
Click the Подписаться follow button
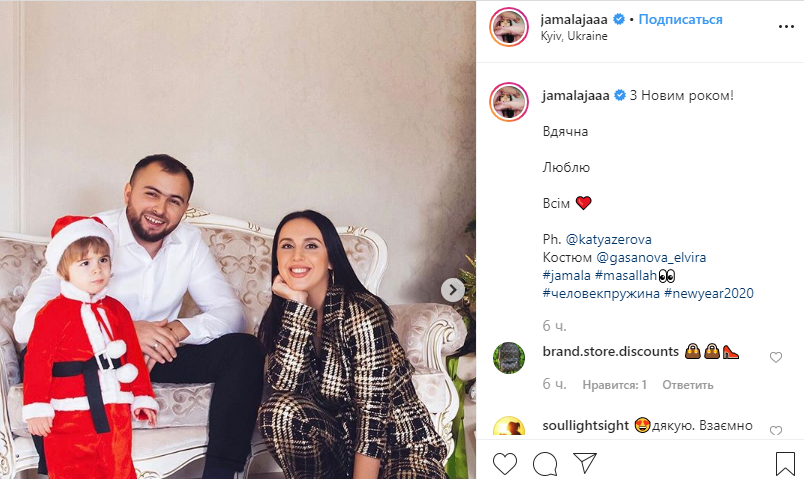(x=680, y=19)
